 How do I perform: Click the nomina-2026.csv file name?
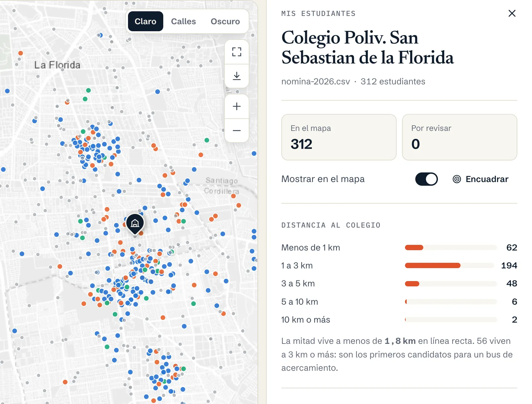pyautogui.click(x=316, y=81)
